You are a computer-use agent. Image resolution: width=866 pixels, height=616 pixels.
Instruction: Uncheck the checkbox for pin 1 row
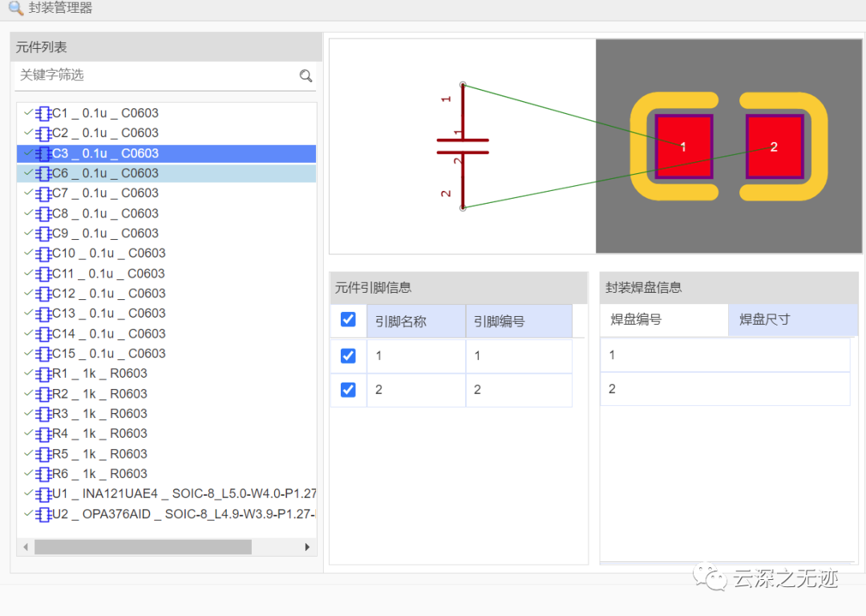(348, 355)
